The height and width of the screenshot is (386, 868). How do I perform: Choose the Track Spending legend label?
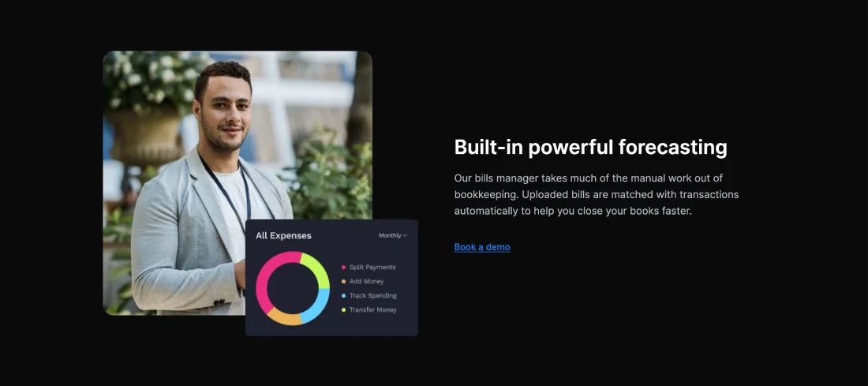[x=373, y=296]
